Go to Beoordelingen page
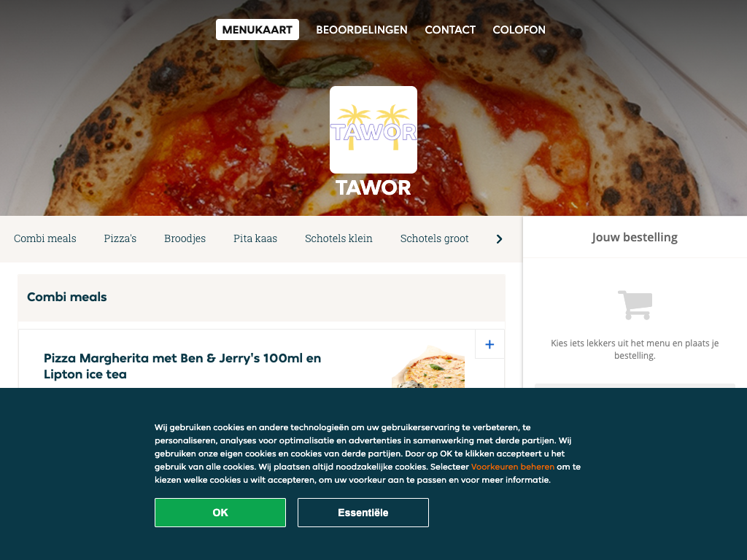The width and height of the screenshot is (747, 560). pyautogui.click(x=362, y=29)
